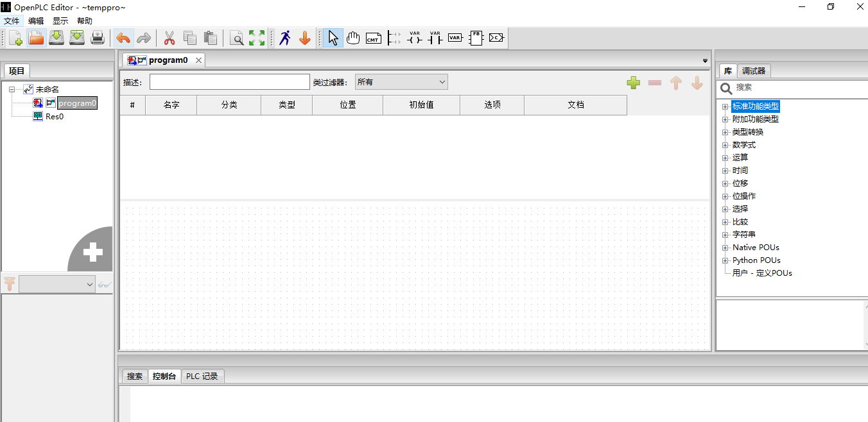Cut selection using the scissors icon
Viewport: 868px width, 422px height.
(x=169, y=38)
